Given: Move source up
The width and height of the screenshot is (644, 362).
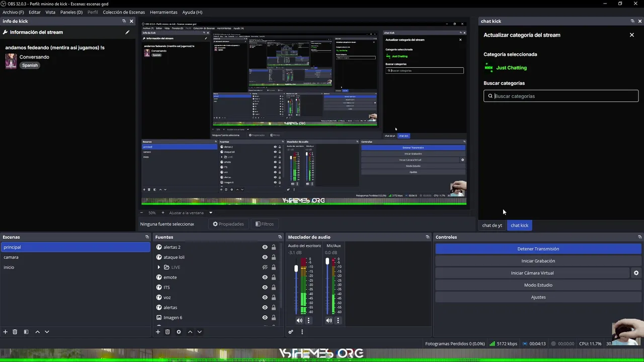Looking at the screenshot, I should [190, 332].
